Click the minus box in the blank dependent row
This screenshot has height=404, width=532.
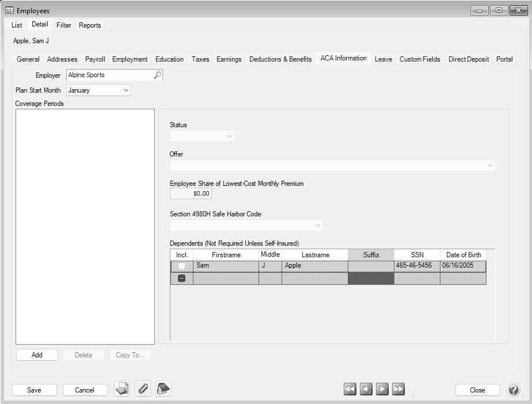pos(182,279)
